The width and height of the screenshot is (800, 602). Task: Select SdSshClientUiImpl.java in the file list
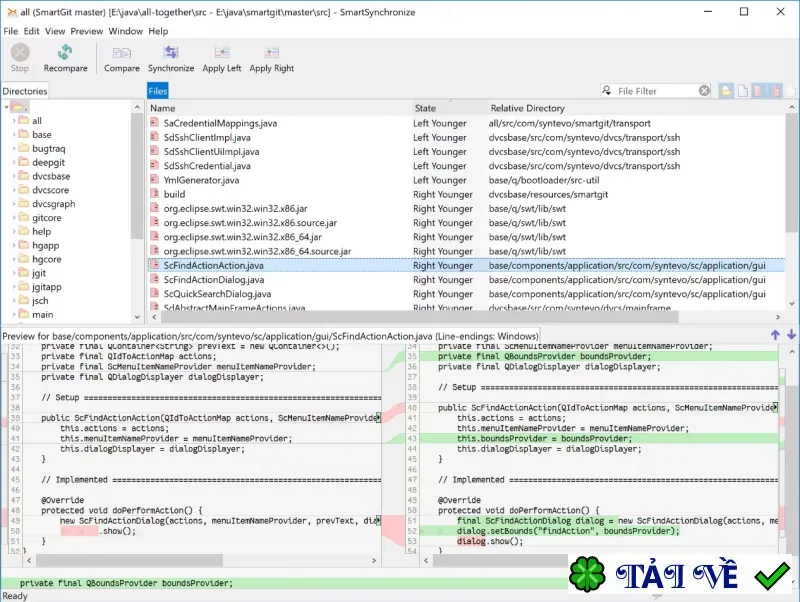pos(467,152)
